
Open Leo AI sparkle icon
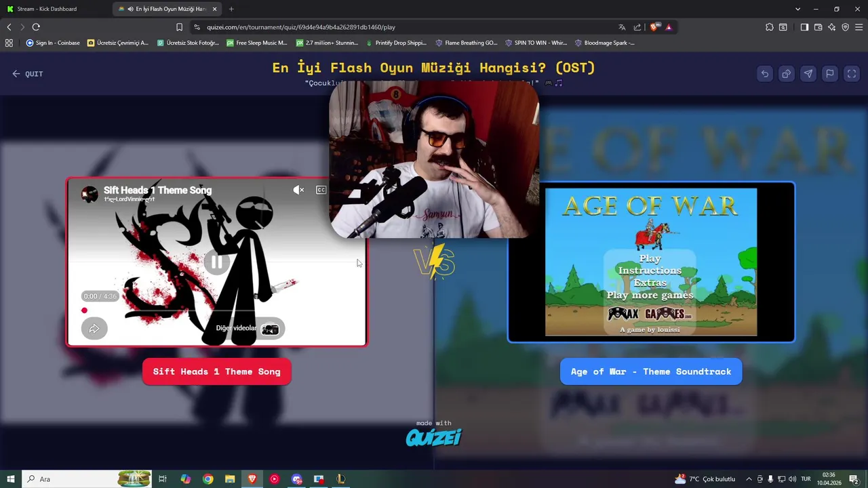(832, 27)
